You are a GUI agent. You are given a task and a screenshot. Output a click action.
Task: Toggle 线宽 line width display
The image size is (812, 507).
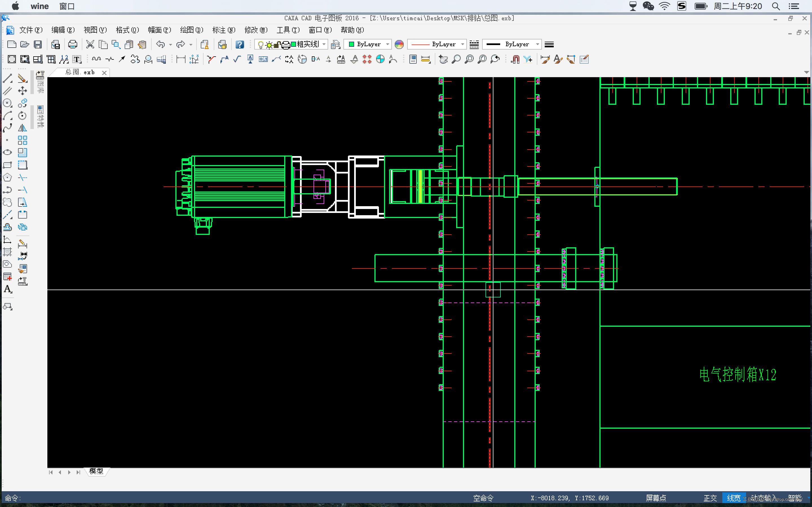734,498
